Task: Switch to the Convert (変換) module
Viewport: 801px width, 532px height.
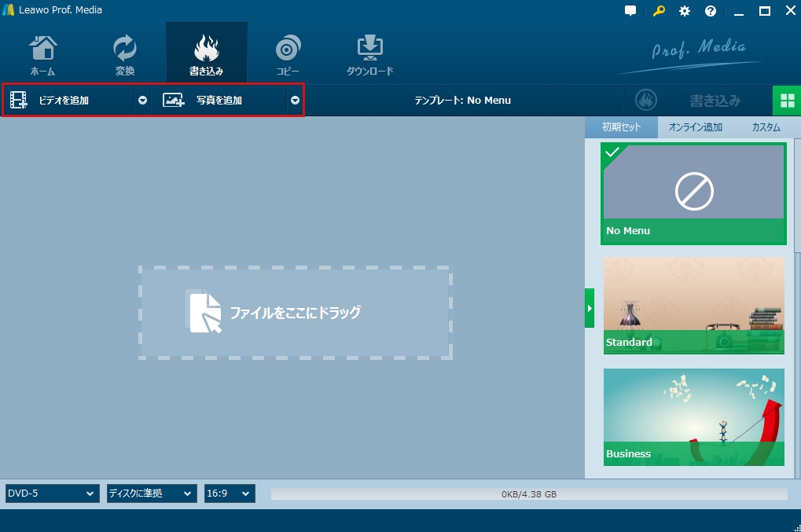Action: click(124, 55)
